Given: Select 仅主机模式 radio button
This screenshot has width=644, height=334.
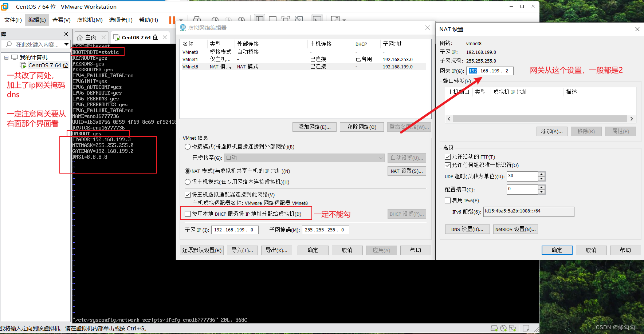Looking at the screenshot, I should [x=188, y=182].
